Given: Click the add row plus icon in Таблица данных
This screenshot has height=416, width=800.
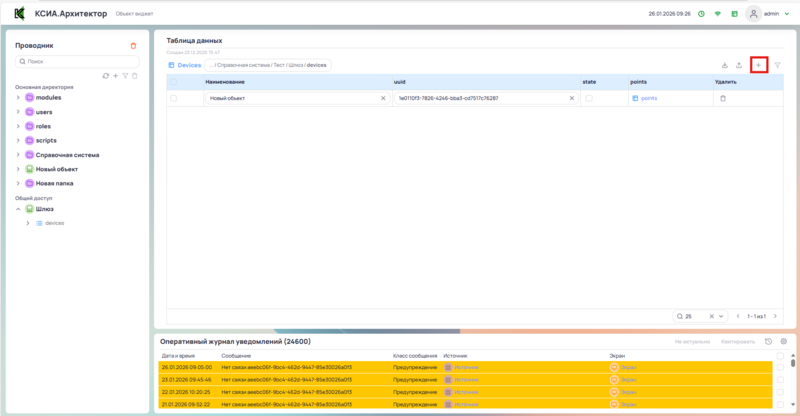Looking at the screenshot, I should 758,65.
